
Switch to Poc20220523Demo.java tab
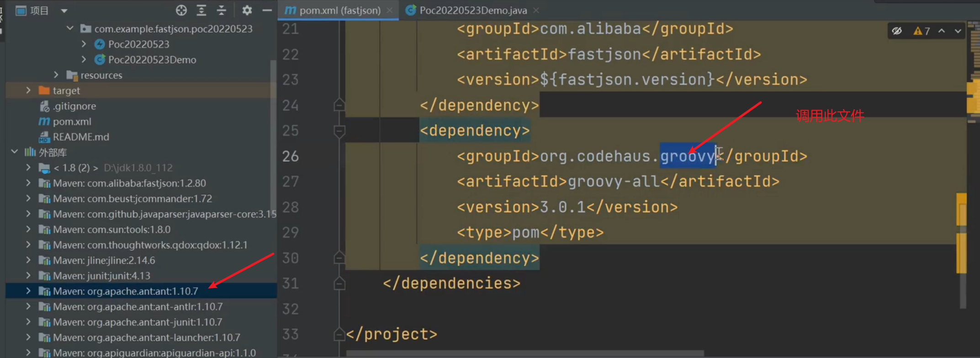point(472,10)
